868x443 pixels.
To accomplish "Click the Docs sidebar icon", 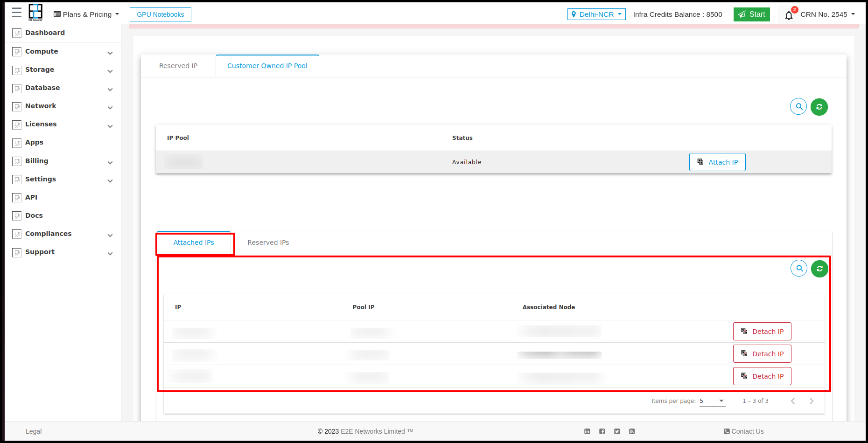I will pos(17,216).
